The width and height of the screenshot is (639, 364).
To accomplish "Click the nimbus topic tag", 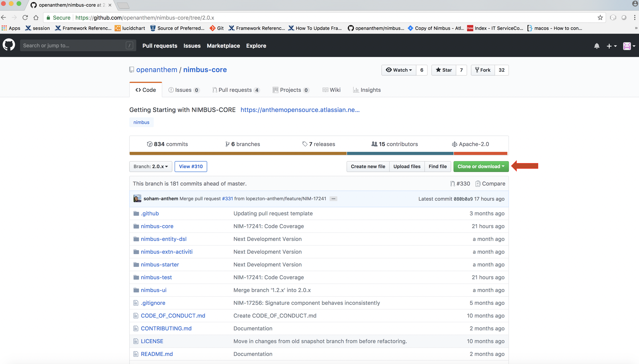I will [141, 122].
